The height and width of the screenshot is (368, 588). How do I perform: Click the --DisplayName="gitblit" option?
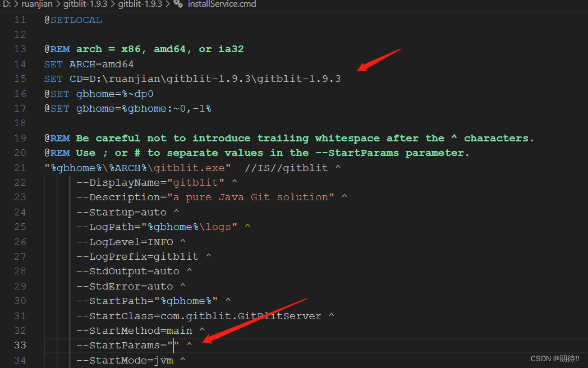click(x=150, y=183)
